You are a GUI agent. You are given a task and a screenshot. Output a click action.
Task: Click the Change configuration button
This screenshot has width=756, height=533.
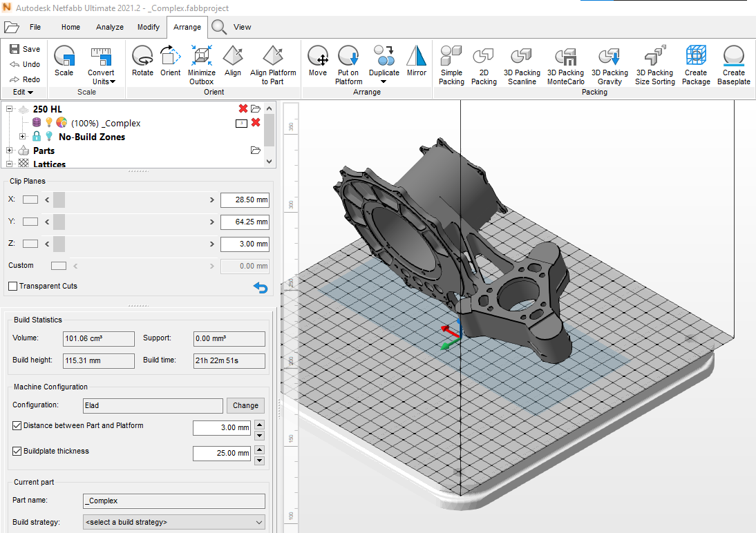click(x=245, y=406)
